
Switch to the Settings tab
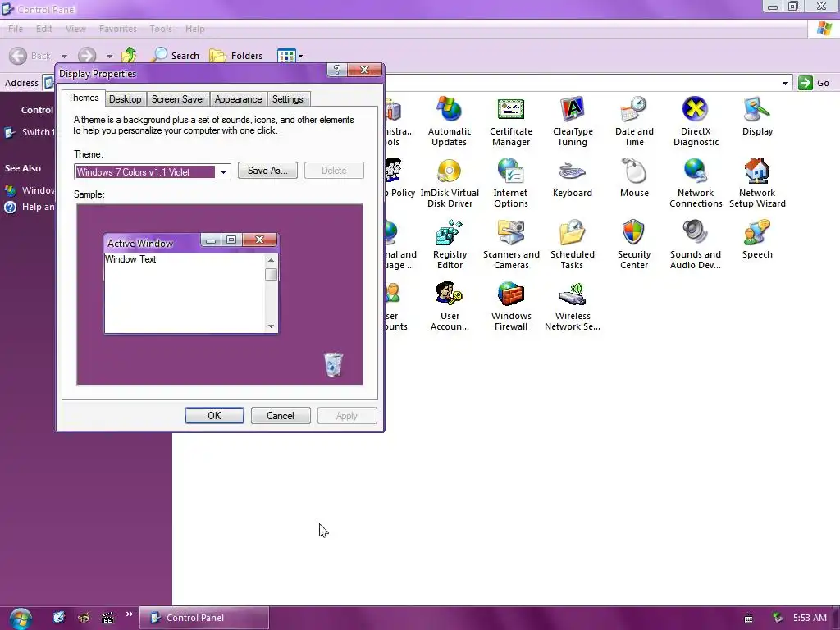click(288, 99)
